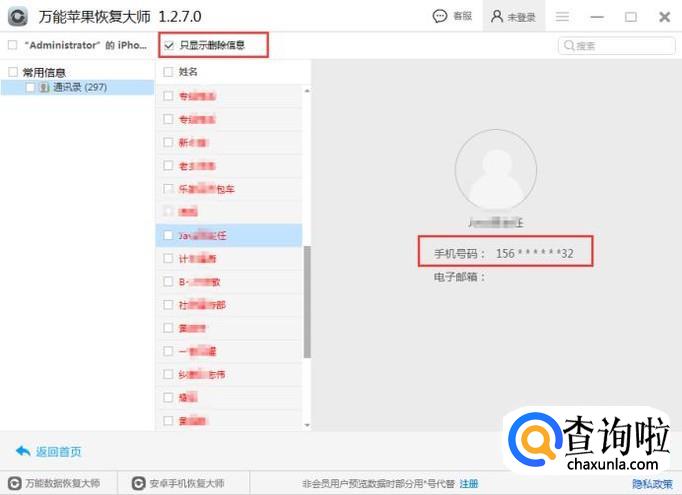Select the 常用信息 tree node

click(44, 72)
